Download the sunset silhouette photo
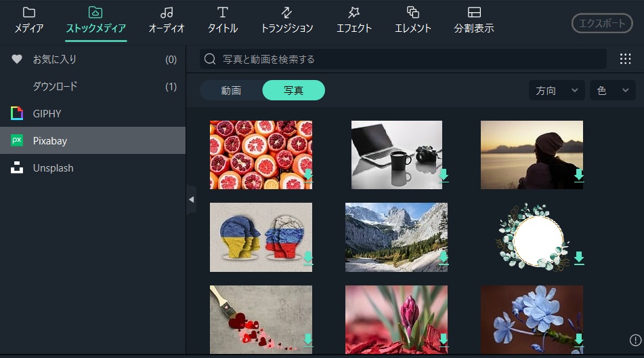 pyautogui.click(x=579, y=176)
